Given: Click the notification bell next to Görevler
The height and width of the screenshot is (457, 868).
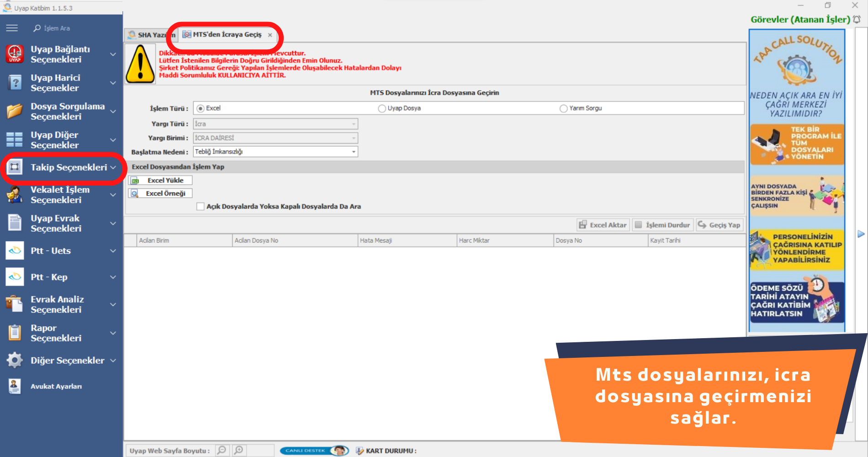Looking at the screenshot, I should pos(857,20).
